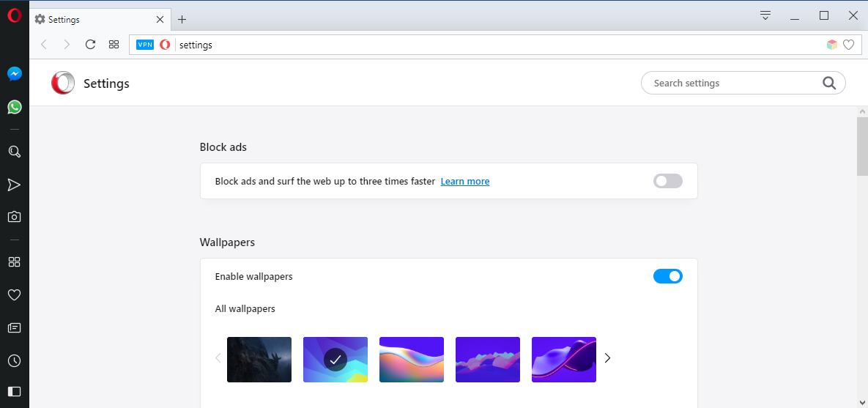Open My Flow send icon

tap(15, 185)
